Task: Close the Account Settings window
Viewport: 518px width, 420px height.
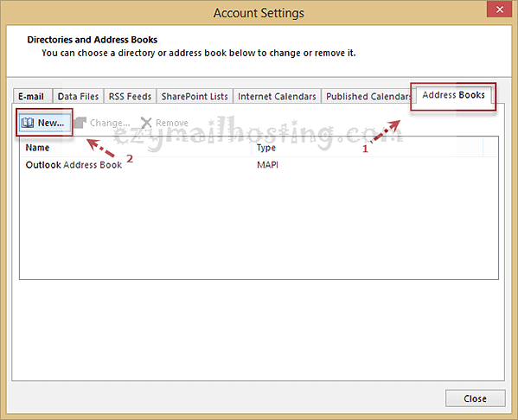Action: (x=500, y=10)
